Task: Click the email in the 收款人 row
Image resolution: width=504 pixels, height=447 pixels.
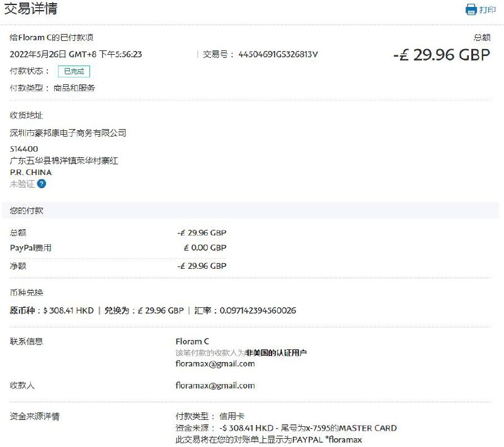Action: point(215,385)
